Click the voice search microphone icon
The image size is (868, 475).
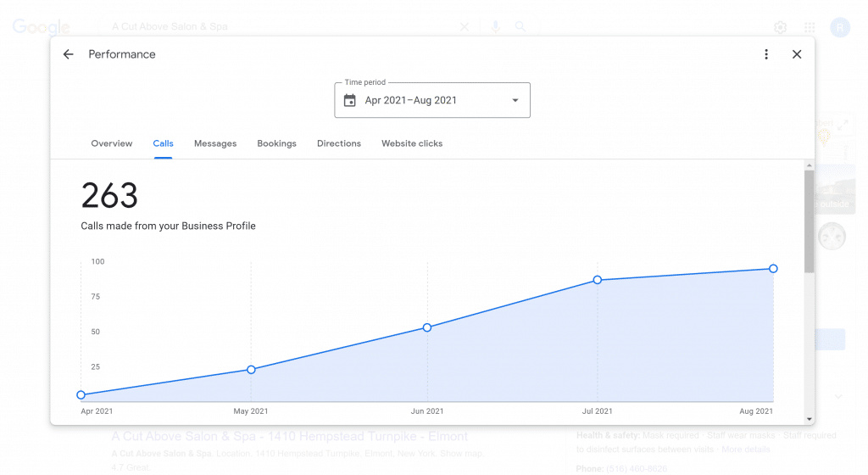[x=495, y=26]
